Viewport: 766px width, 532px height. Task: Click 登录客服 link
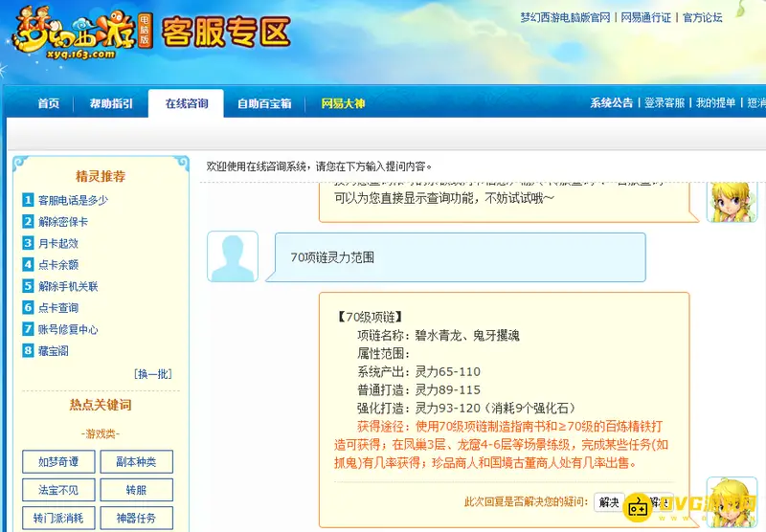pos(665,102)
